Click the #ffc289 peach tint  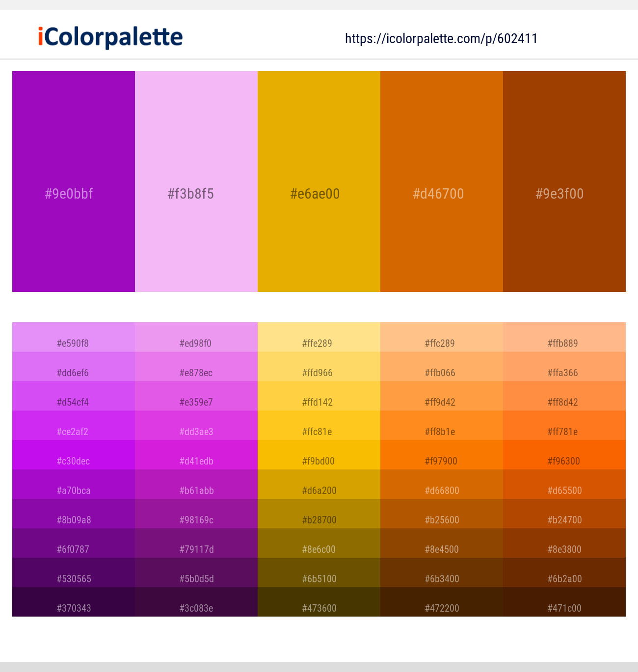click(x=442, y=337)
